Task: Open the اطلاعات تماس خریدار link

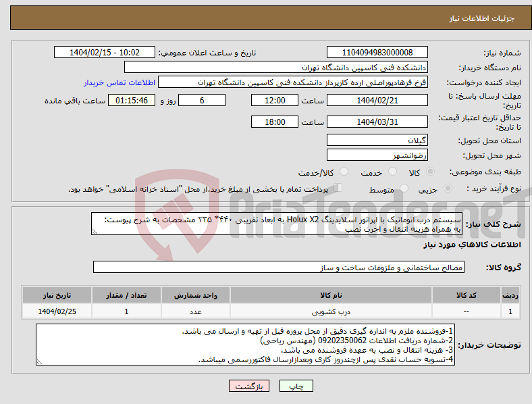Action: [x=119, y=82]
